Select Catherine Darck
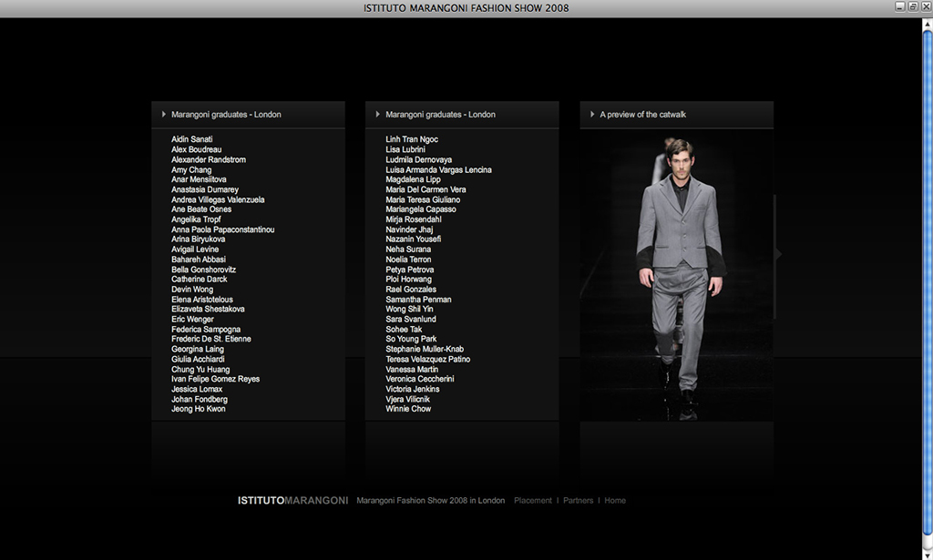 (x=200, y=279)
